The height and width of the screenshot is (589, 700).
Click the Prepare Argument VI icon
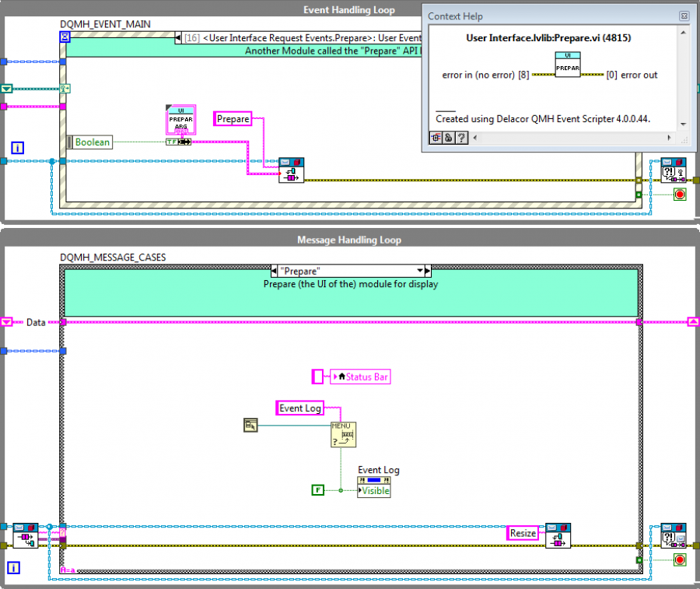point(180,120)
